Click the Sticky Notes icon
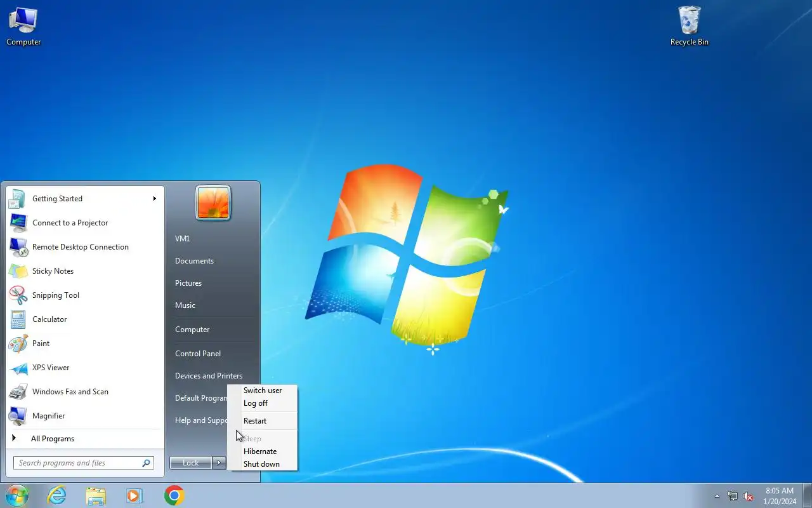 (x=18, y=271)
